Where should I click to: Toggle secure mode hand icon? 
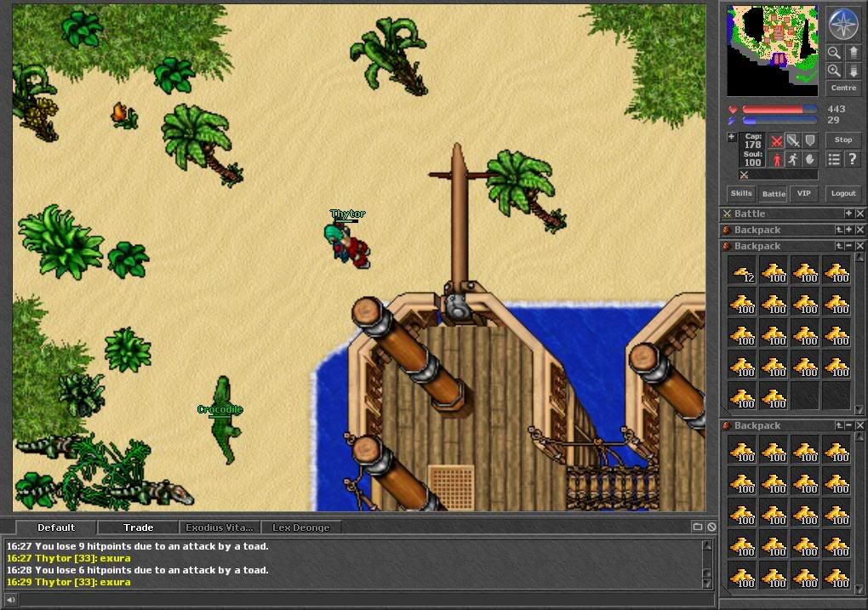[x=810, y=160]
